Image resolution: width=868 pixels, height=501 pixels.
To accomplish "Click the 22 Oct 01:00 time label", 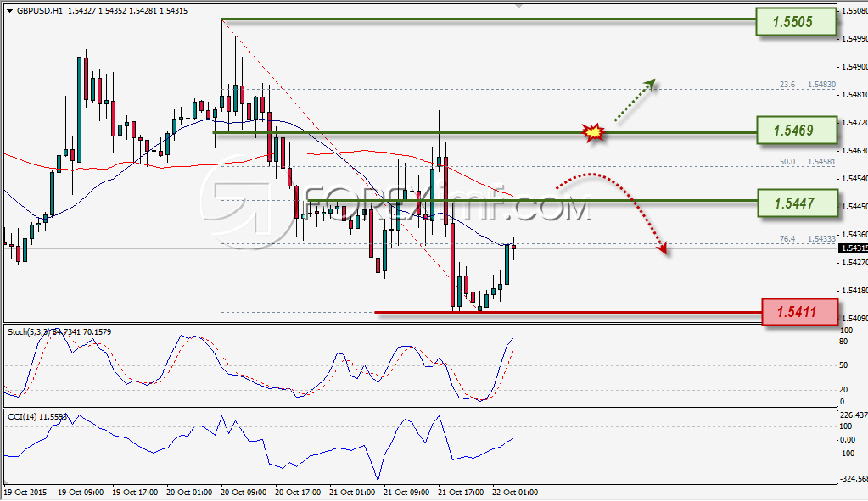I will tap(514, 493).
